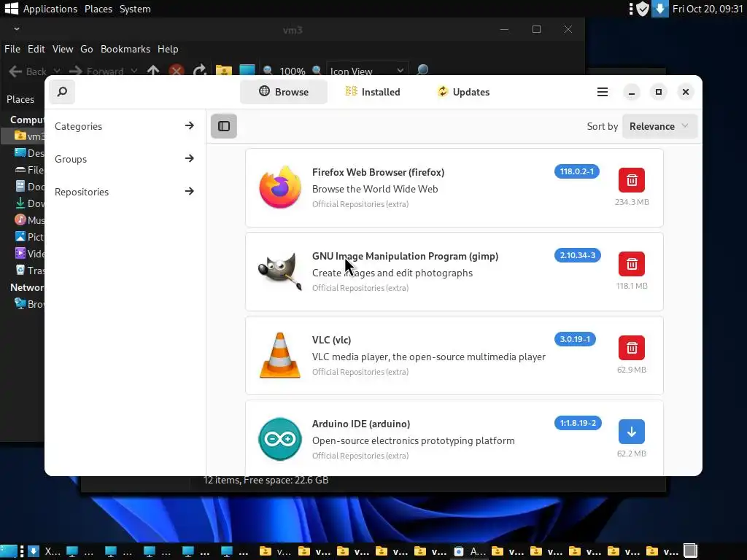The width and height of the screenshot is (747, 560).
Task: Open the hamburger menu in package manager
Action: (x=602, y=92)
